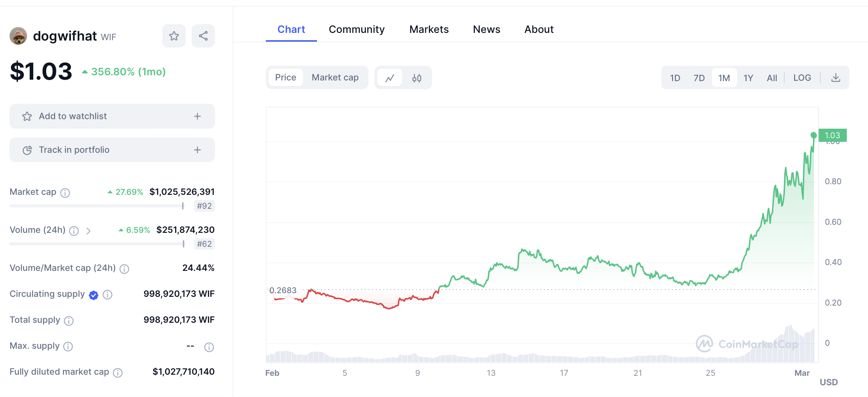Click info icon beside Max. supply dashes
Viewport: 868px width, 397px height.
click(x=209, y=347)
